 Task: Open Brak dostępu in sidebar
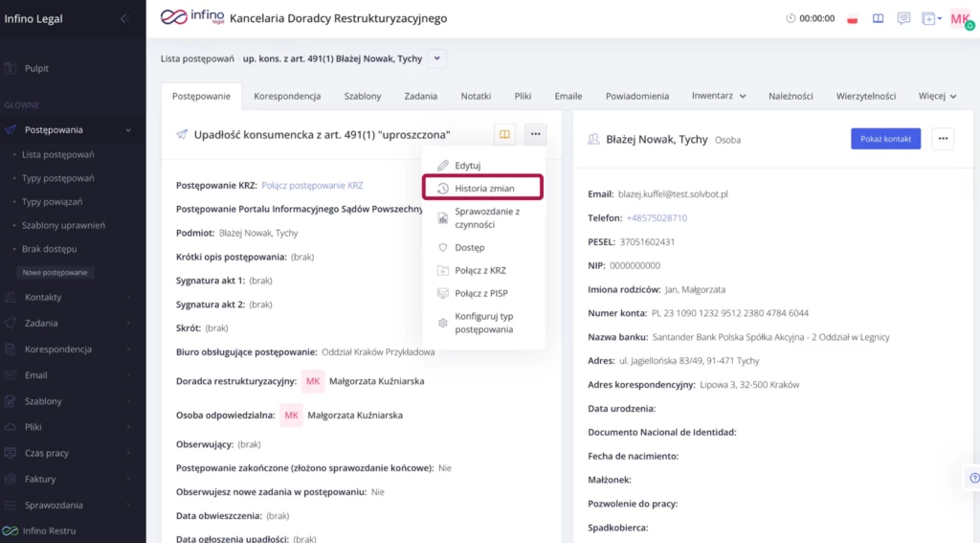pos(50,249)
